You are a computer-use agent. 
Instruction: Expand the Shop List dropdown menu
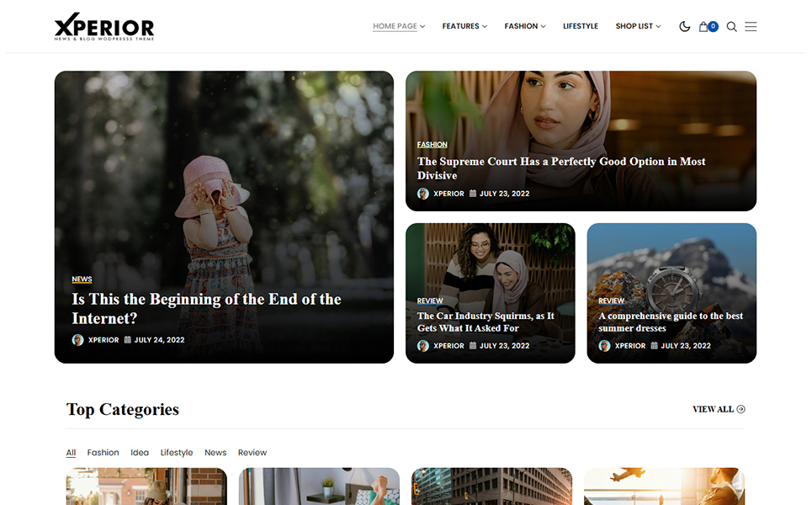tap(638, 26)
